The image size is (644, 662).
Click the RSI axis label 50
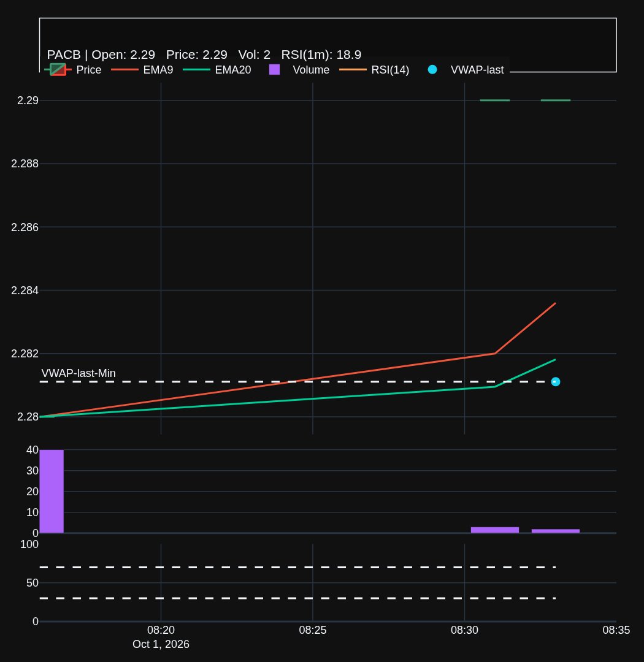(x=33, y=583)
